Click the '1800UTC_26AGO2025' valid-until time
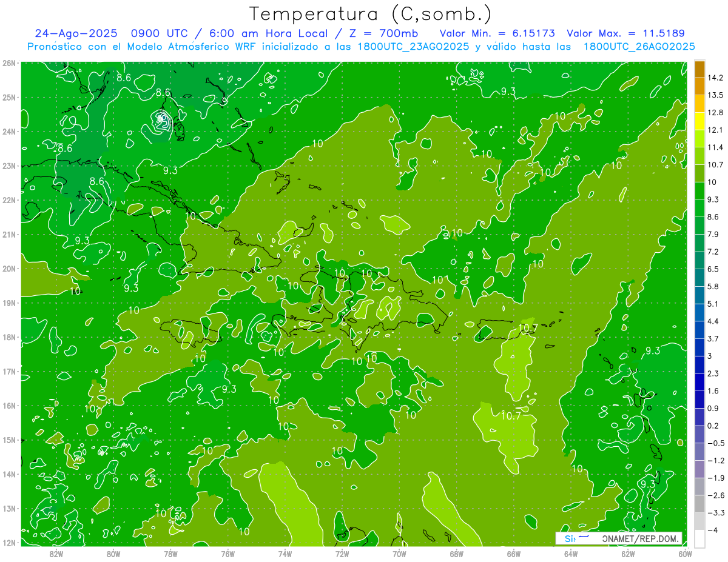The image size is (728, 562). click(639, 47)
